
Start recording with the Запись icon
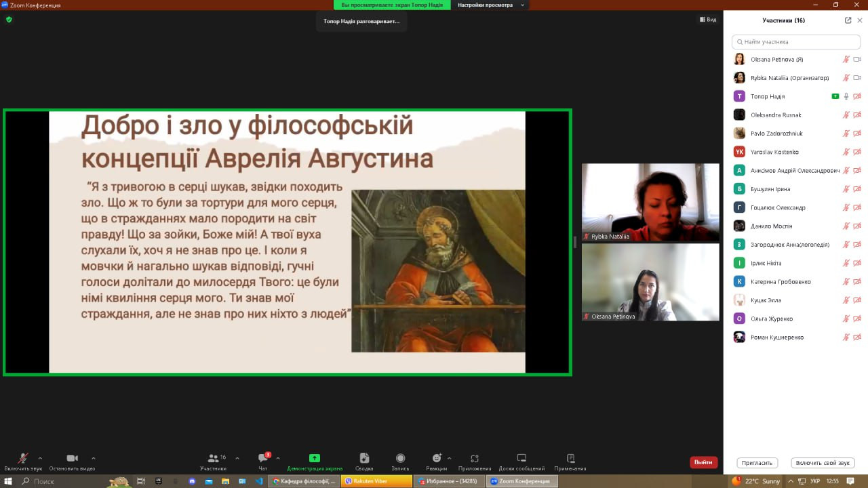pyautogui.click(x=400, y=459)
